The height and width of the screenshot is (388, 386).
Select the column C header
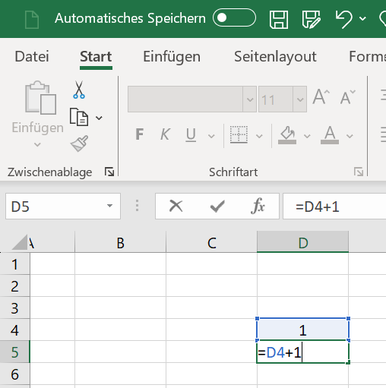(212, 243)
